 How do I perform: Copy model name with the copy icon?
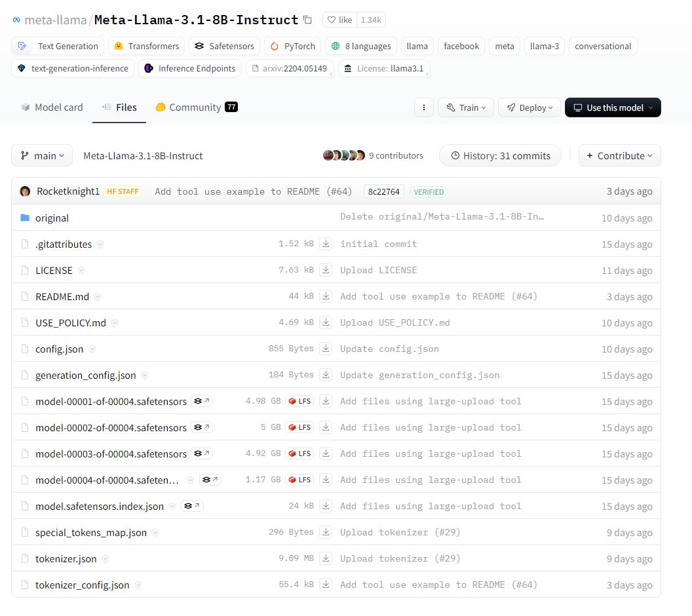(x=307, y=20)
